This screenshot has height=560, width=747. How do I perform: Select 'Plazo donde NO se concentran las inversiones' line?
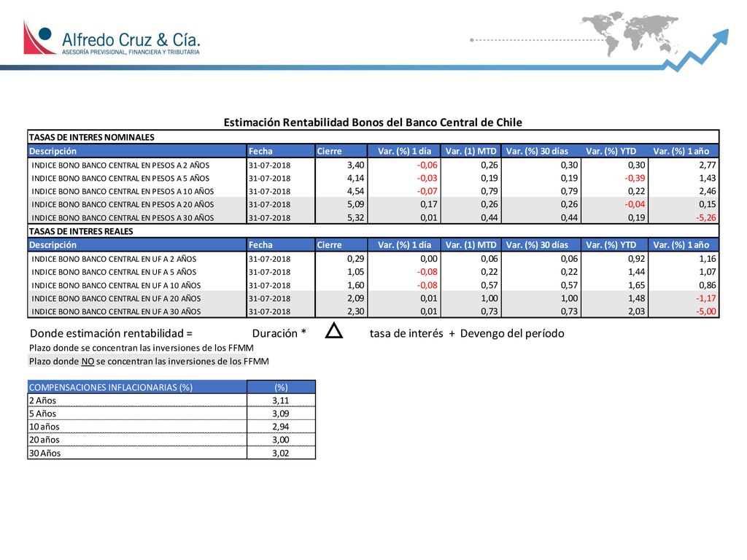(149, 362)
